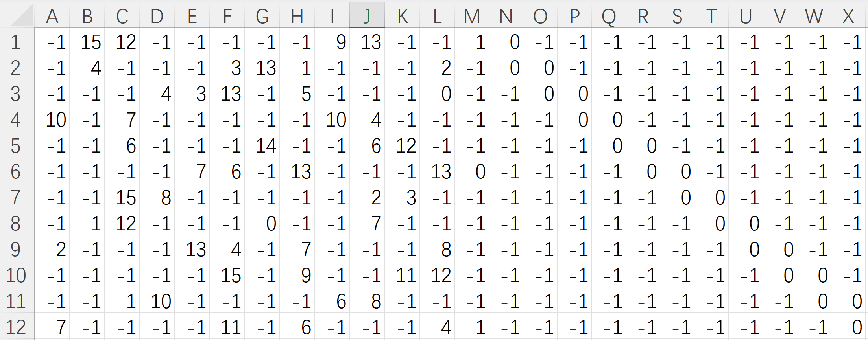Select cell K10 containing 11
Image resolution: width=868 pixels, height=340 pixels.
[x=402, y=275]
